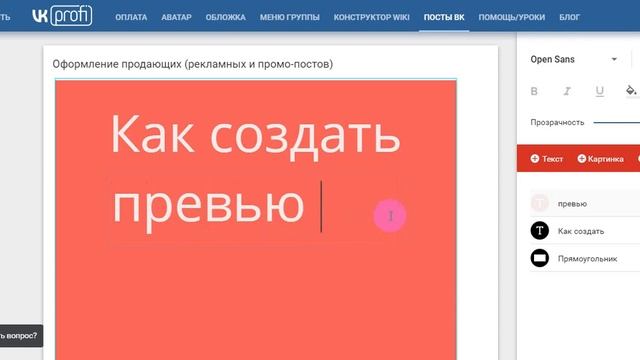The width and height of the screenshot is (640, 360).
Task: Go to the АВАТАР section
Action: (176, 17)
